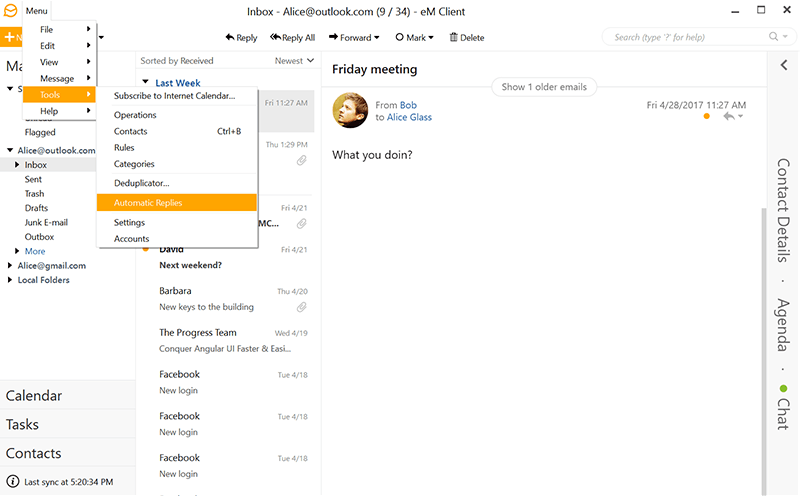This screenshot has width=800, height=496.
Task: Click the orange flag dot in message header
Action: 707,116
